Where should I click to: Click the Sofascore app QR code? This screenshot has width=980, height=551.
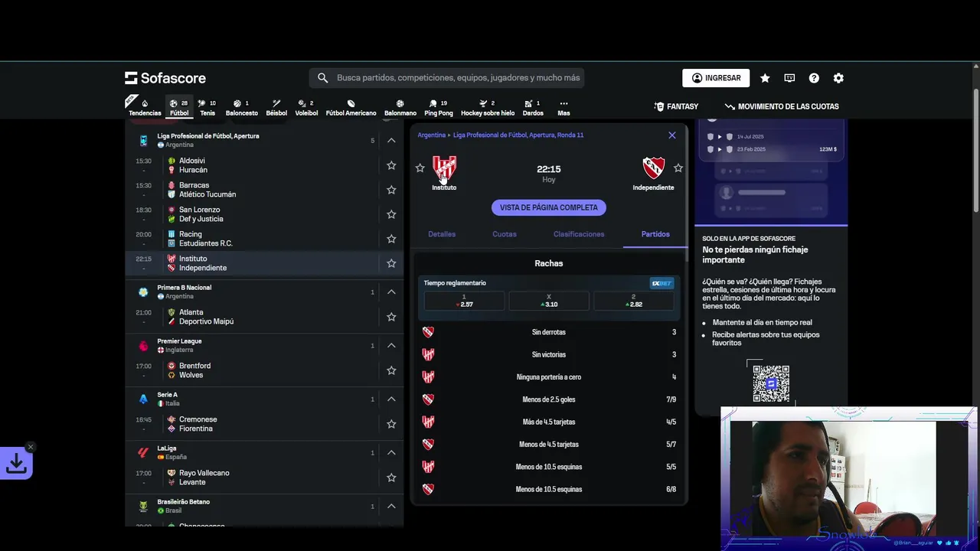click(x=771, y=383)
